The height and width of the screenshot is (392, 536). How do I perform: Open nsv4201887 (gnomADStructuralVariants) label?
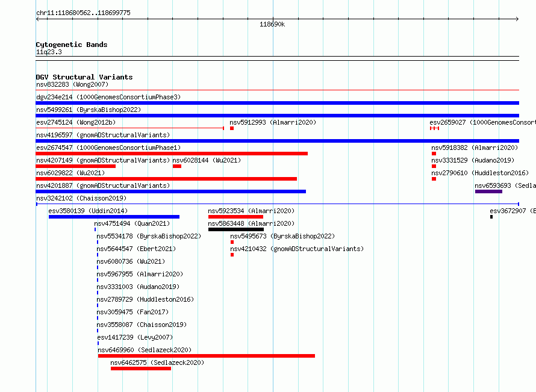pos(103,185)
